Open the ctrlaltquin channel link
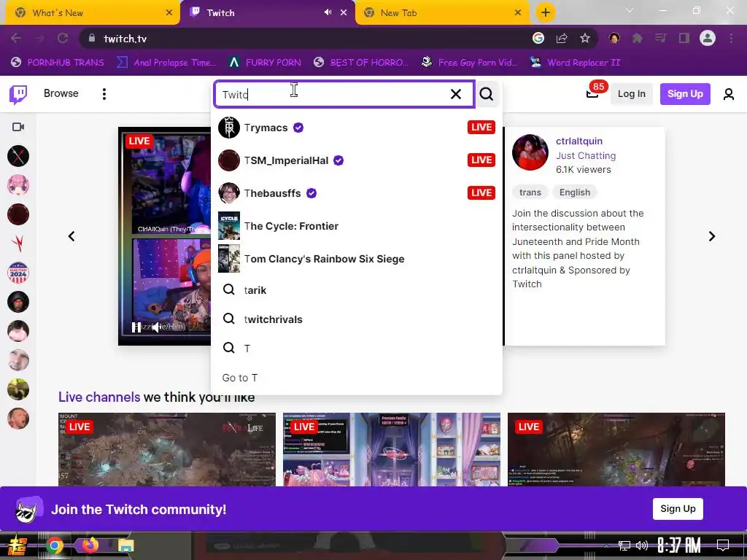 [x=578, y=141]
